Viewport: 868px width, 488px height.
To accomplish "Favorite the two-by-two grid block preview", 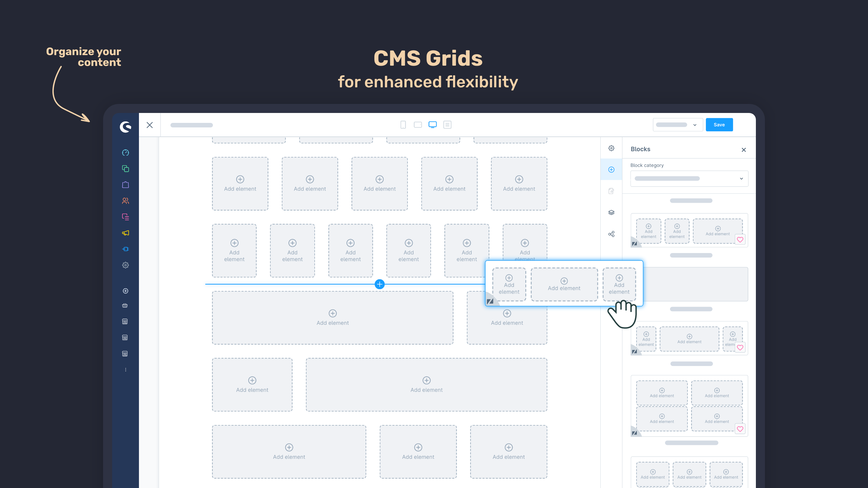I will [x=740, y=429].
